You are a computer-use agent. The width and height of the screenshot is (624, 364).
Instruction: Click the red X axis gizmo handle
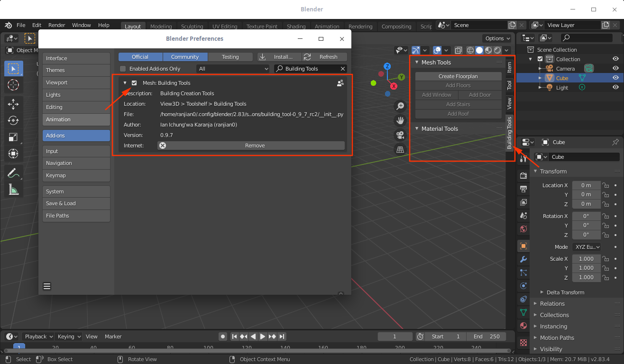[394, 86]
